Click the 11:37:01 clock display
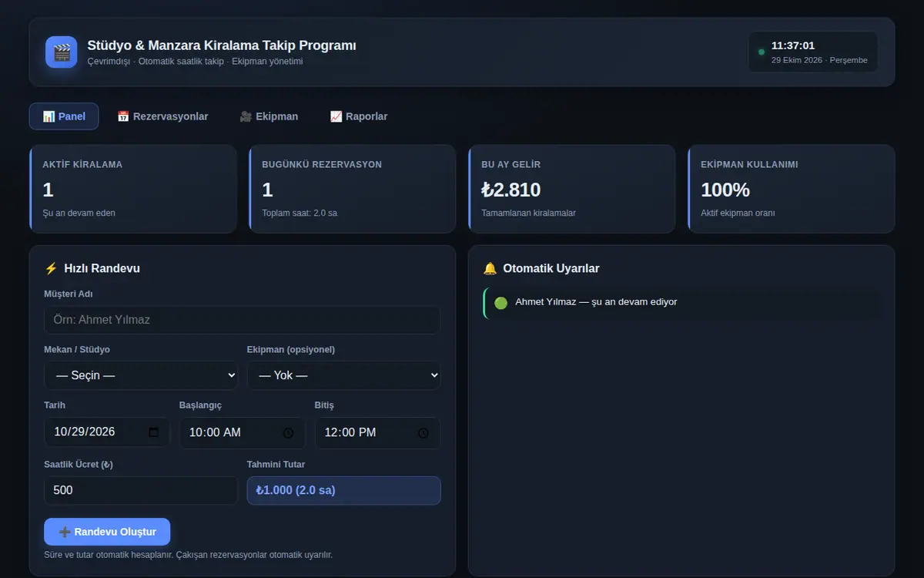 (793, 45)
